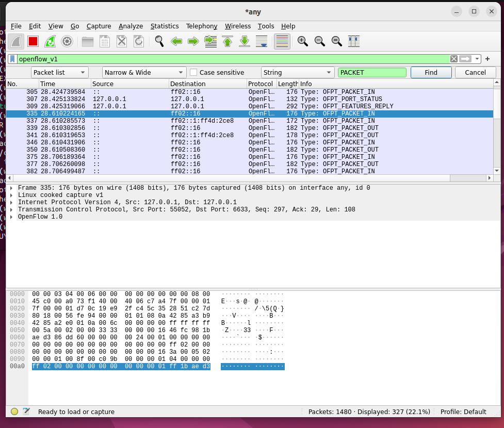
Task: Save this capture file icon
Action: tap(105, 41)
